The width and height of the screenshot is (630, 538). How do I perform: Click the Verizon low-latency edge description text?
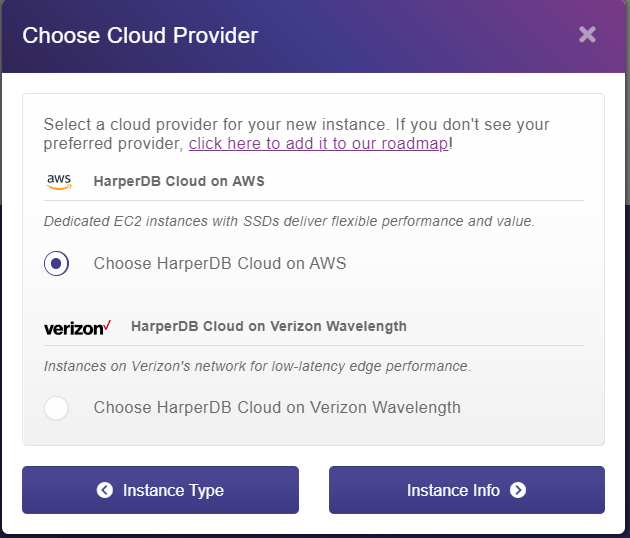click(x=257, y=366)
